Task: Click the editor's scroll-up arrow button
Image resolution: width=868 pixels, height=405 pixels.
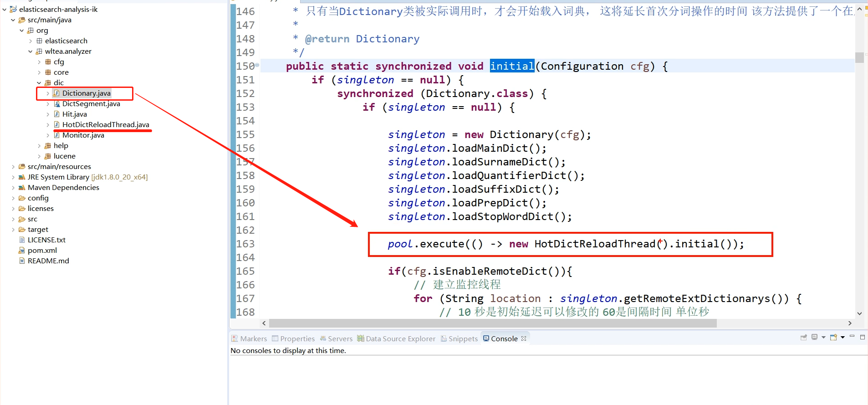Action: point(859,9)
